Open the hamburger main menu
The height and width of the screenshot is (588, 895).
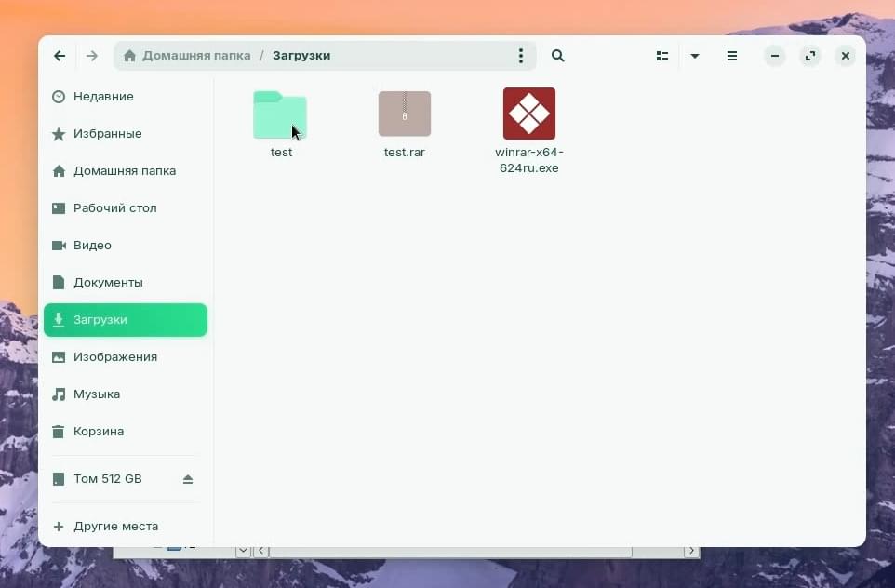(732, 56)
